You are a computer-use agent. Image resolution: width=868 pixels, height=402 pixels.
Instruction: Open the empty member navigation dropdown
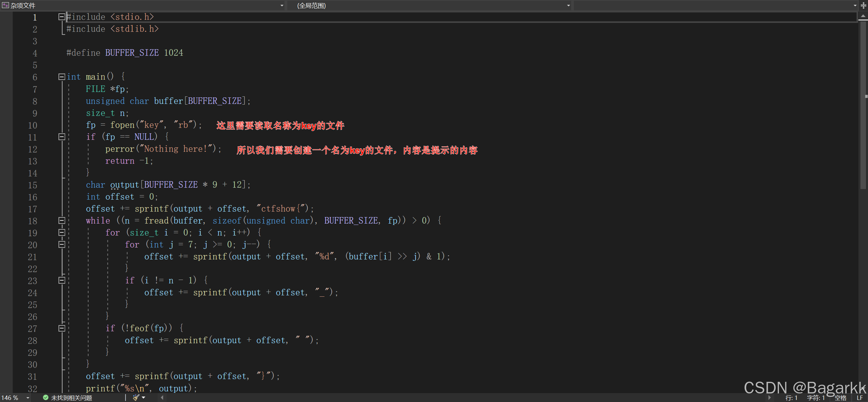(x=855, y=5)
